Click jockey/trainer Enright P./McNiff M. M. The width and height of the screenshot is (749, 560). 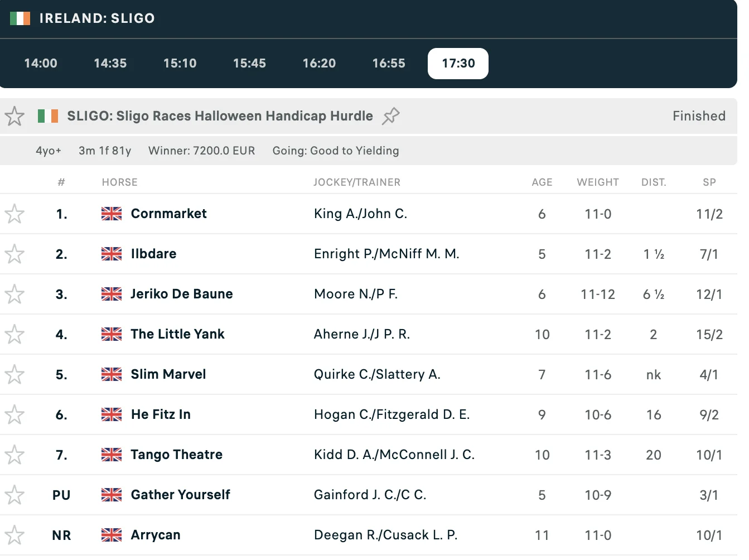pos(386,254)
